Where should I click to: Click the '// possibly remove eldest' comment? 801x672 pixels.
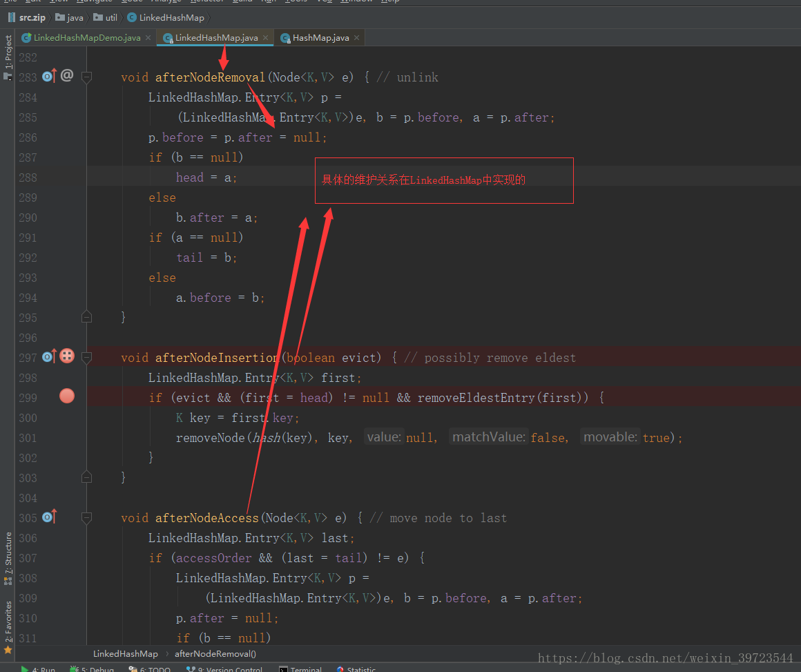490,358
